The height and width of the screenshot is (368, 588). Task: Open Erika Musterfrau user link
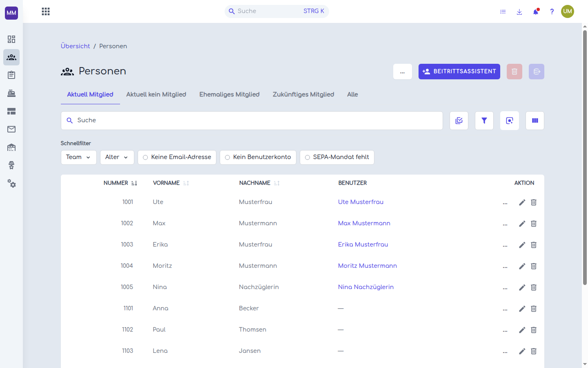point(363,245)
